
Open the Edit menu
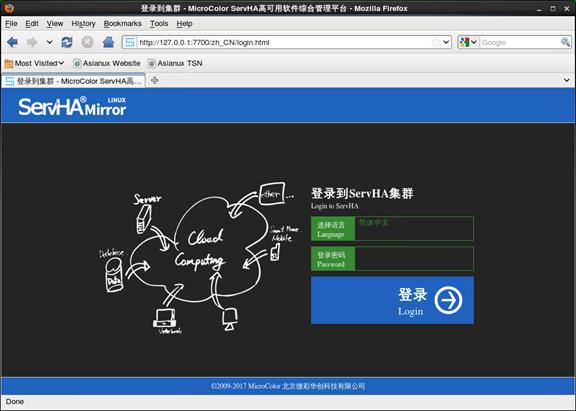(x=32, y=24)
